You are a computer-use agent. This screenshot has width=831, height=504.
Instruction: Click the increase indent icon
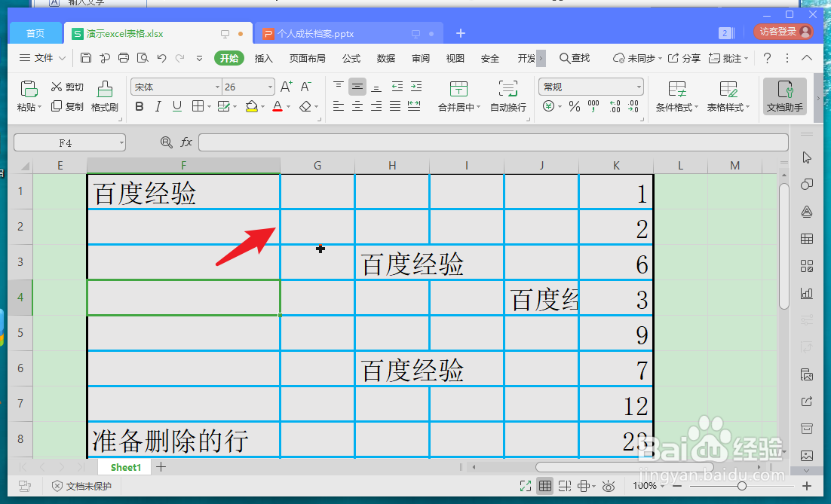(x=416, y=87)
